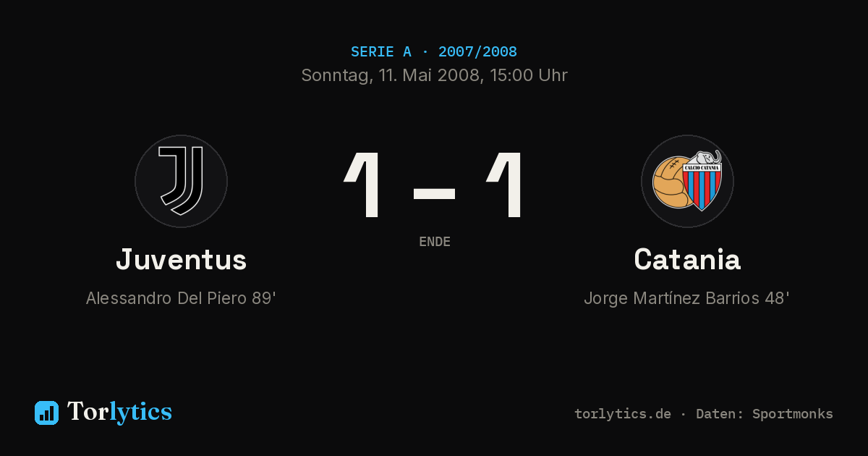The width and height of the screenshot is (868, 456).
Task: Select the Catania team name
Action: (x=687, y=260)
